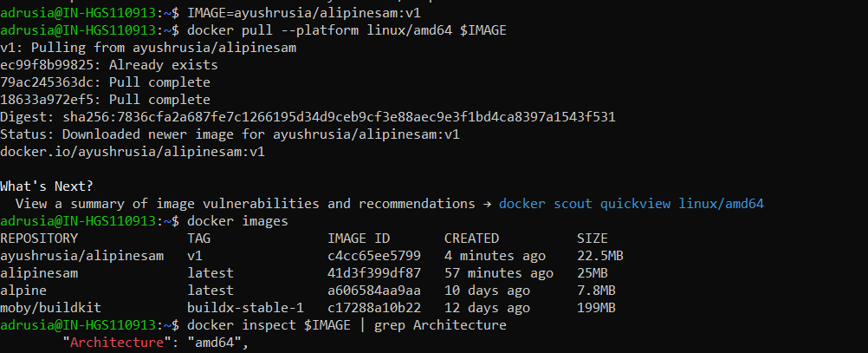The width and height of the screenshot is (868, 353).
Task: Click the CREATED column header
Action: (x=471, y=239)
